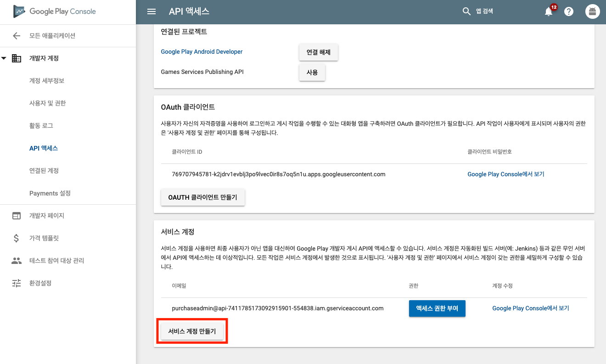Open 가격 템플릿 menu item

44,238
